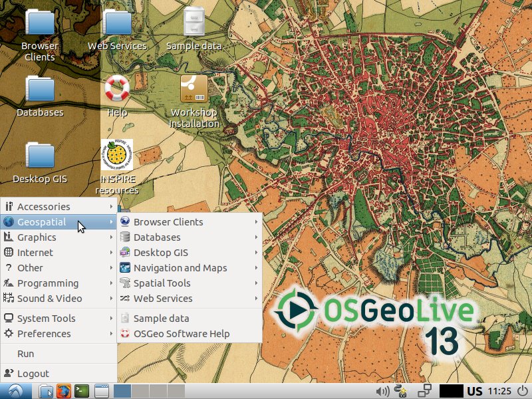Click the show desktop taskbar icon
This screenshot has width=532, height=399.
coord(101,391)
